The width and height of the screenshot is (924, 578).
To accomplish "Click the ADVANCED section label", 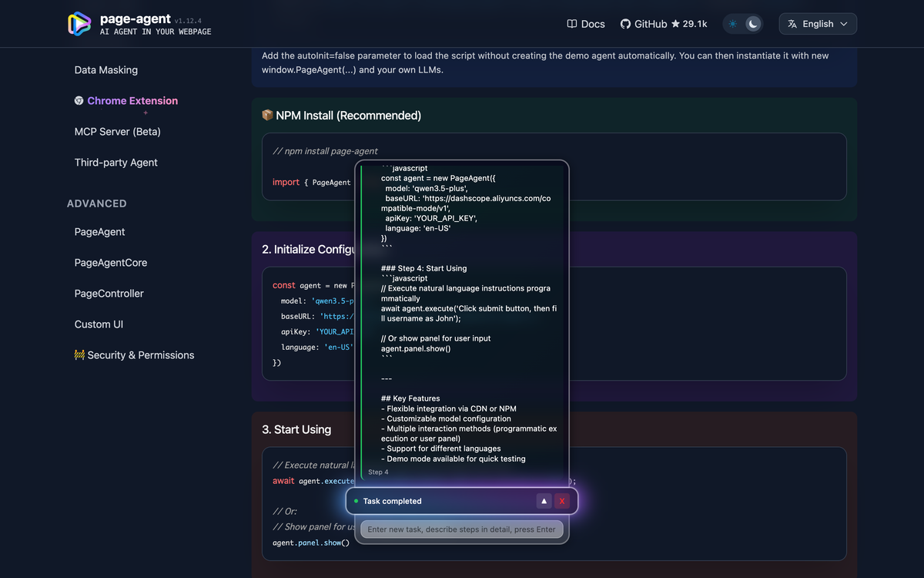I will pos(97,203).
